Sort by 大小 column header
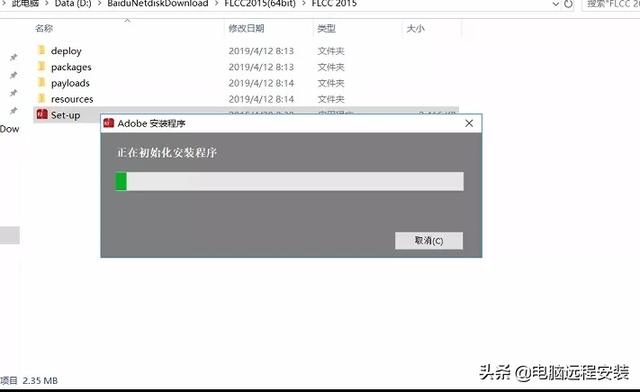The width and height of the screenshot is (640, 392). coord(416,28)
